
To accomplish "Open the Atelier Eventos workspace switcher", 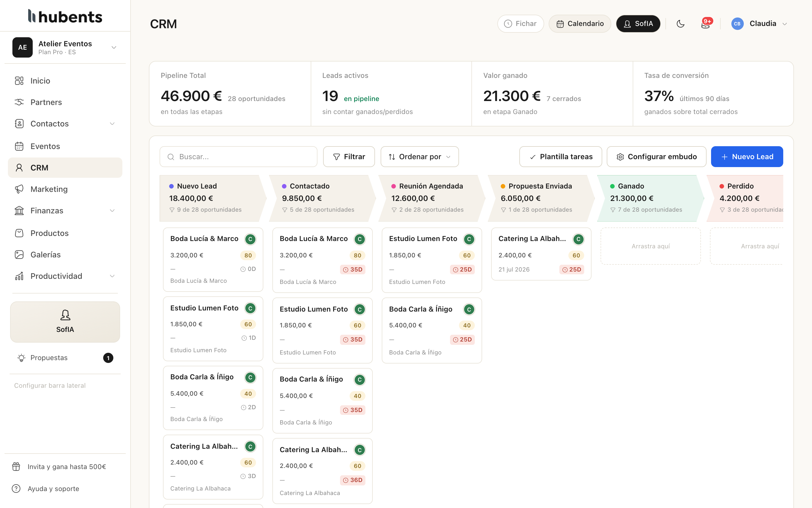I will pos(65,47).
